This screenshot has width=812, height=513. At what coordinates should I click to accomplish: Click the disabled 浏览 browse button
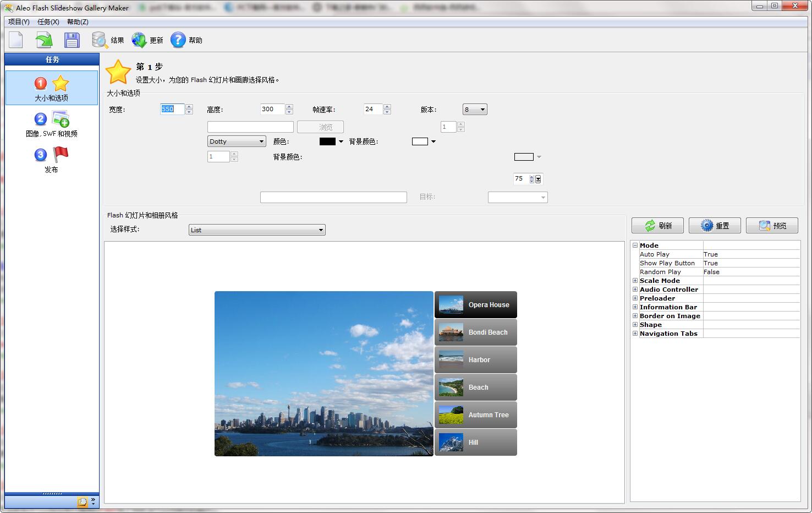[320, 127]
